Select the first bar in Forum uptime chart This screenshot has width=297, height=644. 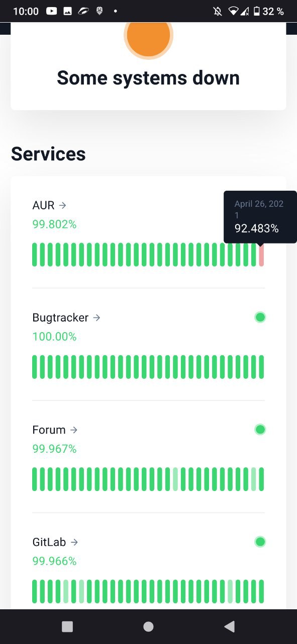(35, 479)
